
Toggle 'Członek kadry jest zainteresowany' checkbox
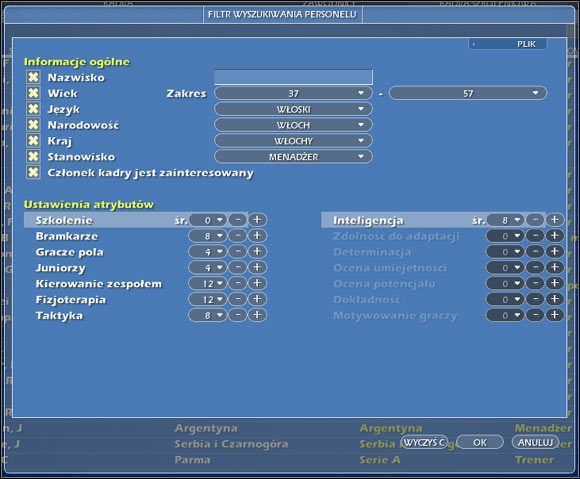coord(33,172)
